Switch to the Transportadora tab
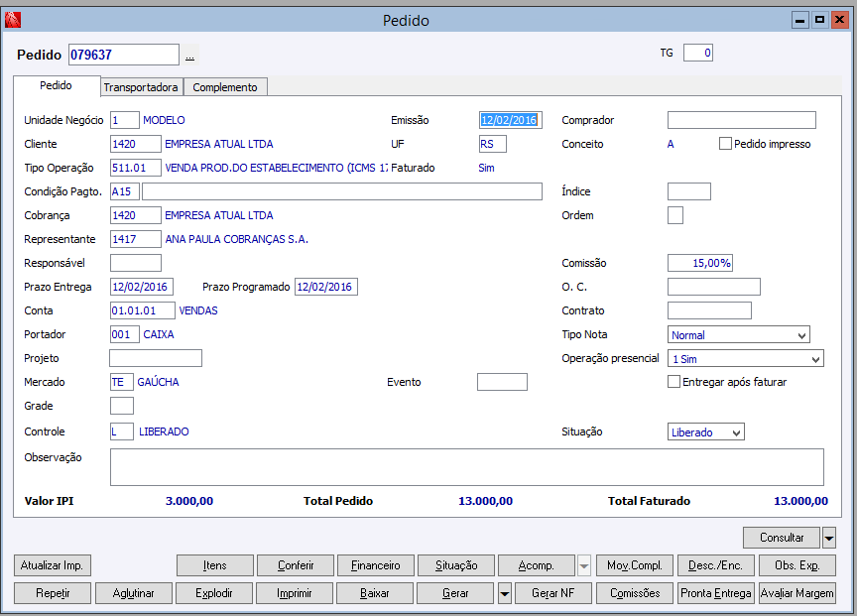 pyautogui.click(x=141, y=87)
